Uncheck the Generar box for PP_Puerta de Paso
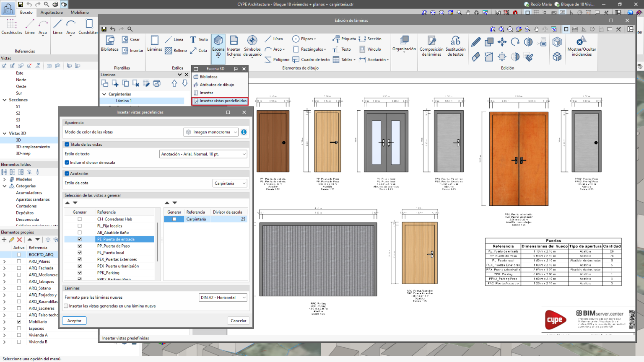The image size is (644, 362). pos(80,246)
